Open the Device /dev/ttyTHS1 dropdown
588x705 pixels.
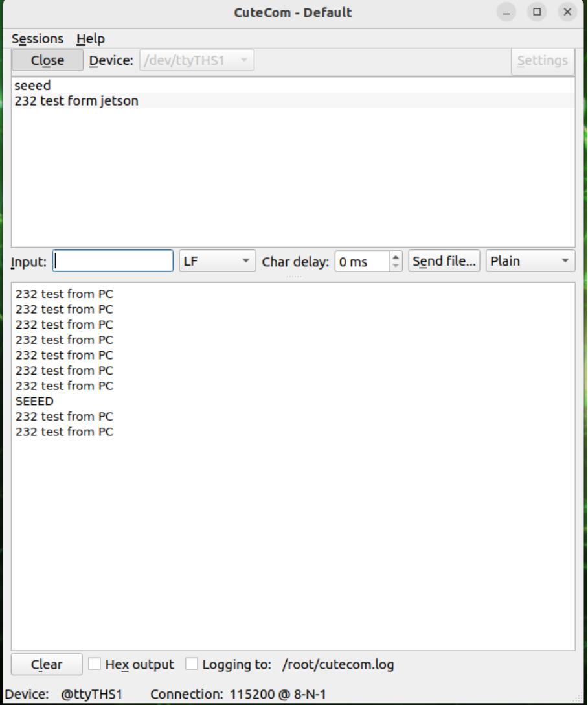[197, 60]
